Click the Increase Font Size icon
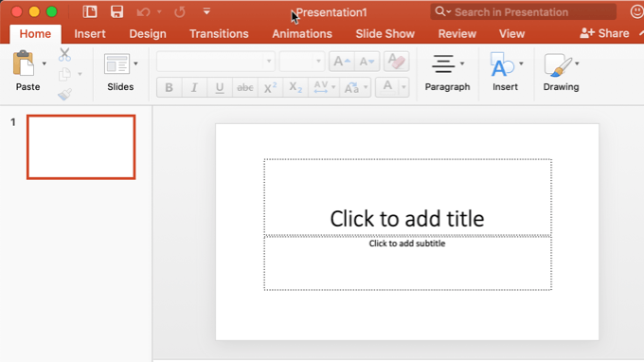The width and height of the screenshot is (644, 362). pyautogui.click(x=342, y=62)
